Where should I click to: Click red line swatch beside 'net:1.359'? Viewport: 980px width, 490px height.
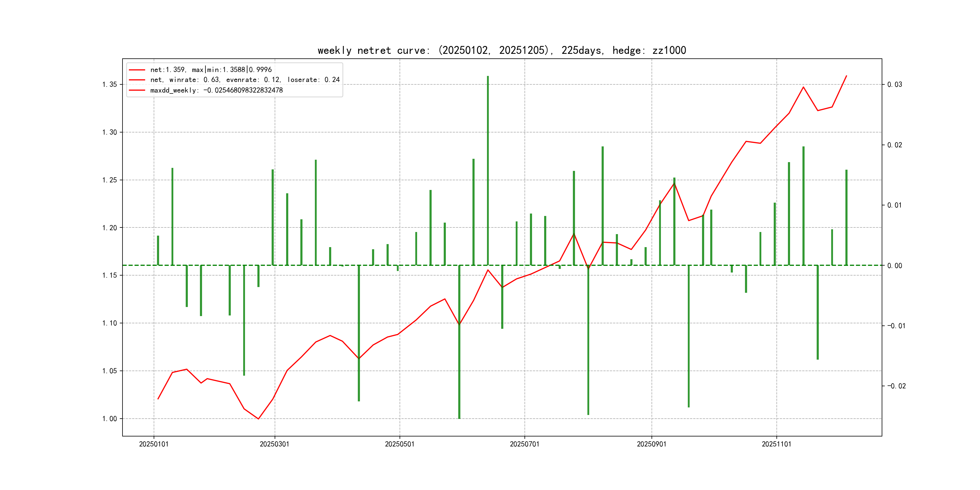[x=137, y=70]
